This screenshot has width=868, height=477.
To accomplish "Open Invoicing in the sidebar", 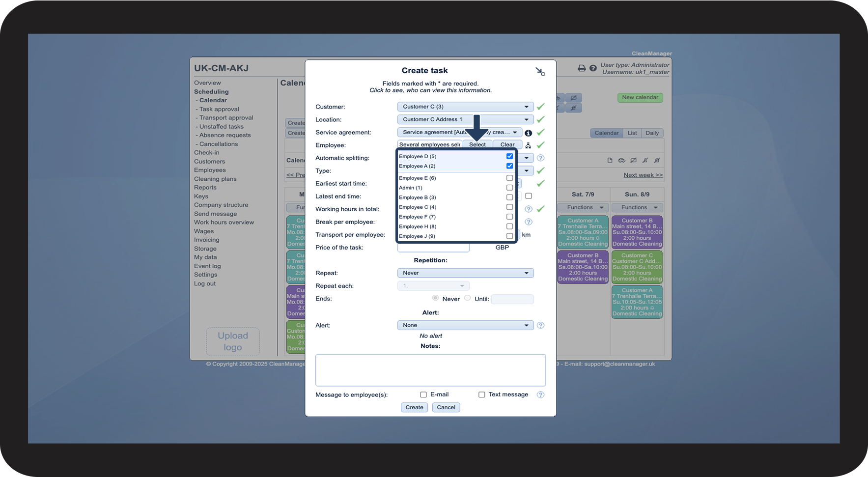I will coord(207,240).
